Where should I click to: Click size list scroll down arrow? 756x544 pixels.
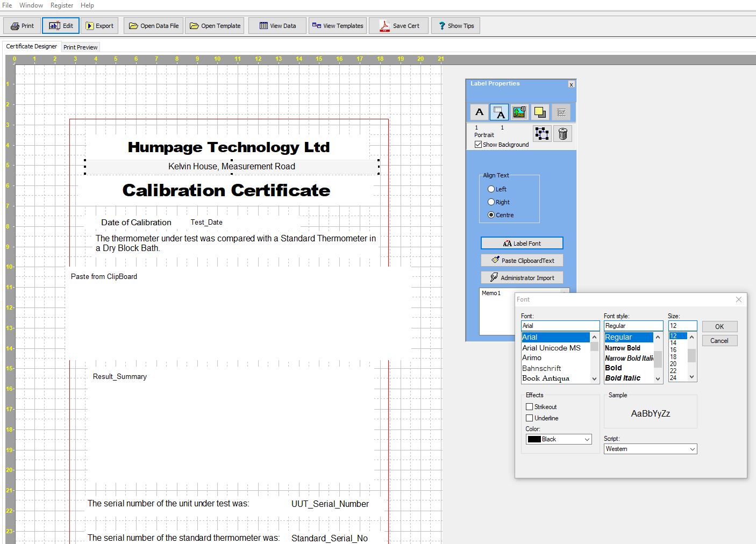point(692,377)
